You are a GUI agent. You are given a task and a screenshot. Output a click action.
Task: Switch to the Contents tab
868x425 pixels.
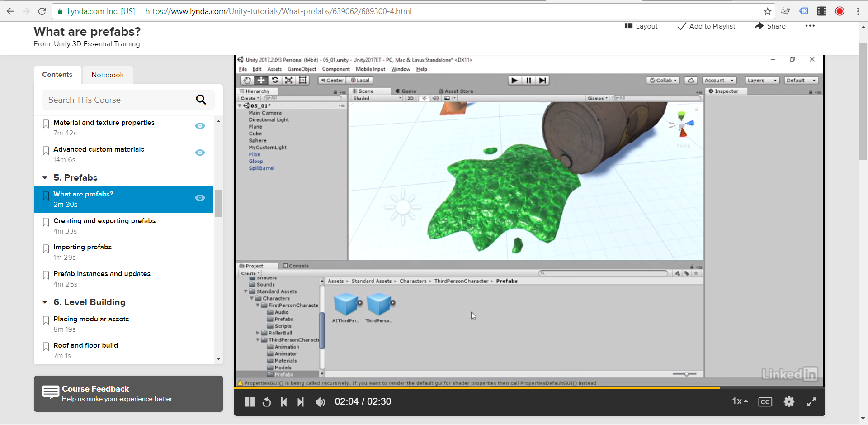click(57, 75)
